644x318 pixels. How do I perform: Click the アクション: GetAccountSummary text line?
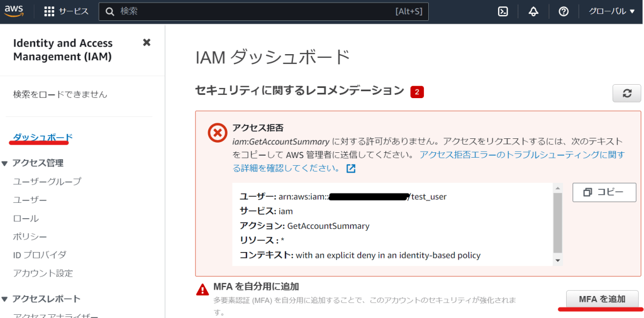point(305,226)
